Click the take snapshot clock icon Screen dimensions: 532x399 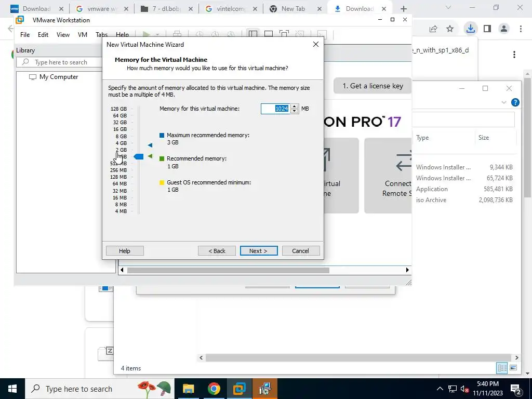click(199, 34)
